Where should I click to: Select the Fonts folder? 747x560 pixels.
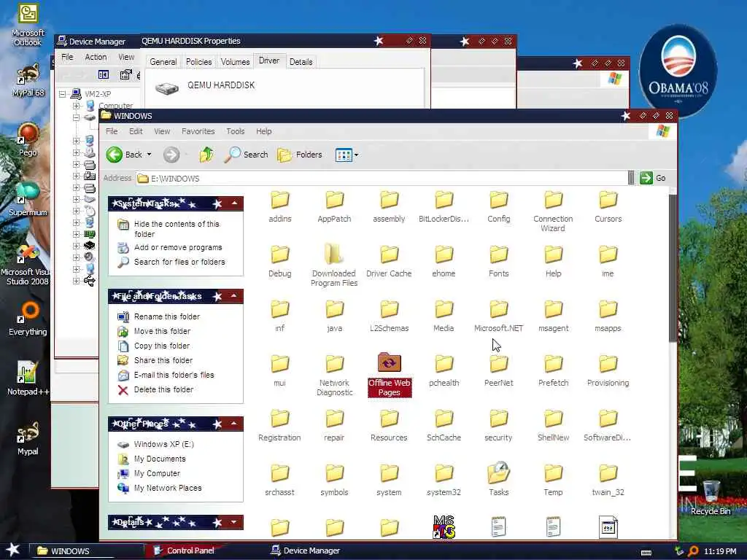(499, 262)
